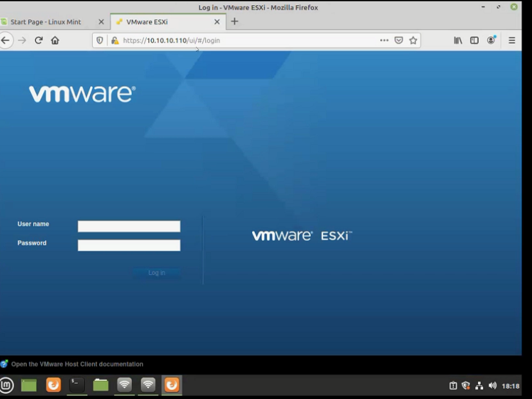Open the Firefox Library icon
The width and height of the screenshot is (532, 399).
click(458, 41)
